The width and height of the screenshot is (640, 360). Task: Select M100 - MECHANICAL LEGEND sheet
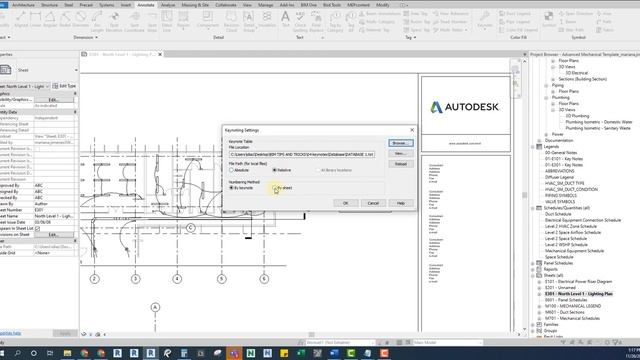(573, 306)
